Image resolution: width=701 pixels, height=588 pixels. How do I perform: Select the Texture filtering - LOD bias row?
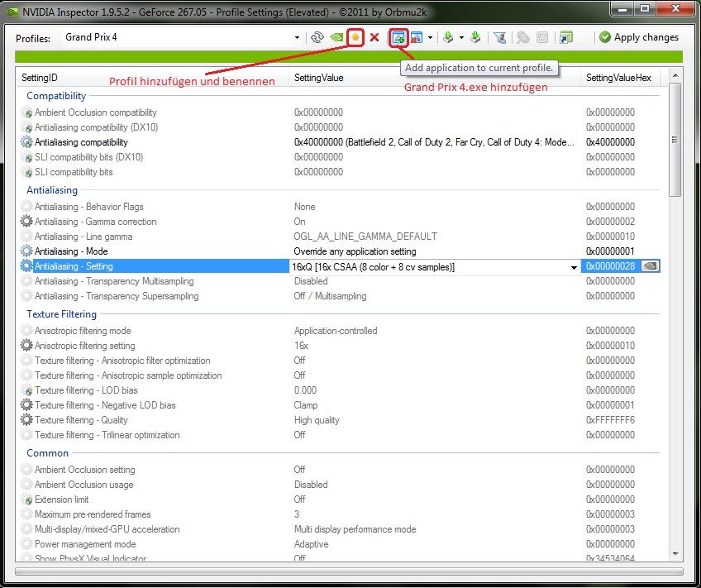point(340,390)
